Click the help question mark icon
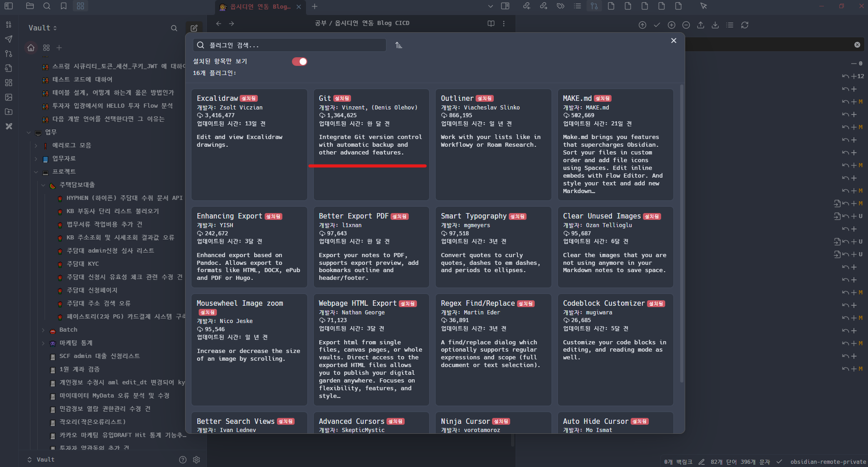Image resolution: width=868 pixels, height=467 pixels. 183,460
